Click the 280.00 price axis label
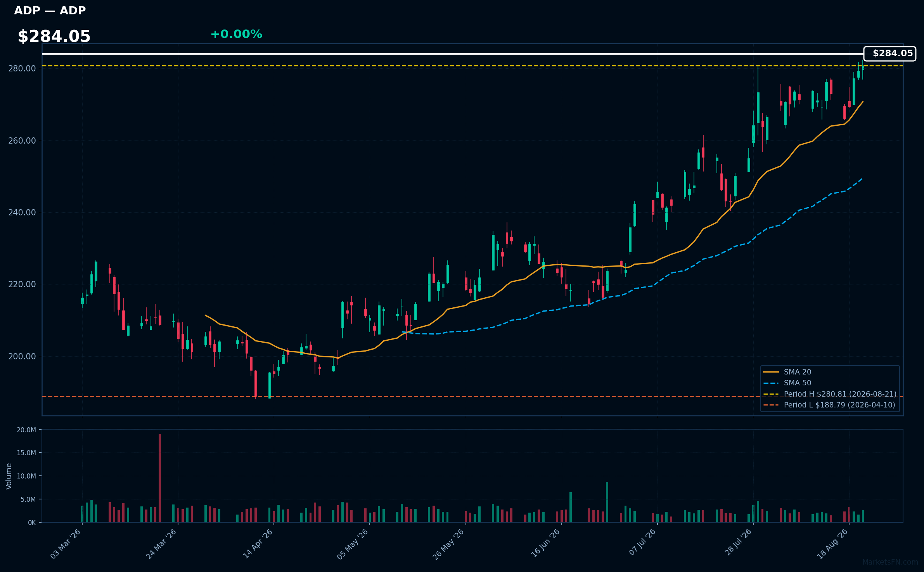Screen dimensions: 924x572 pyautogui.click(x=22, y=69)
